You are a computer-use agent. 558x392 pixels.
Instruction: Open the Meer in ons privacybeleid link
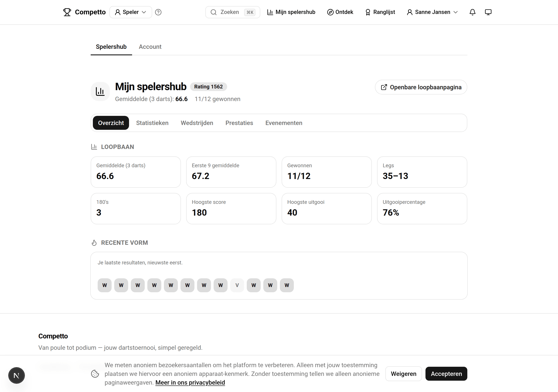[190, 383]
